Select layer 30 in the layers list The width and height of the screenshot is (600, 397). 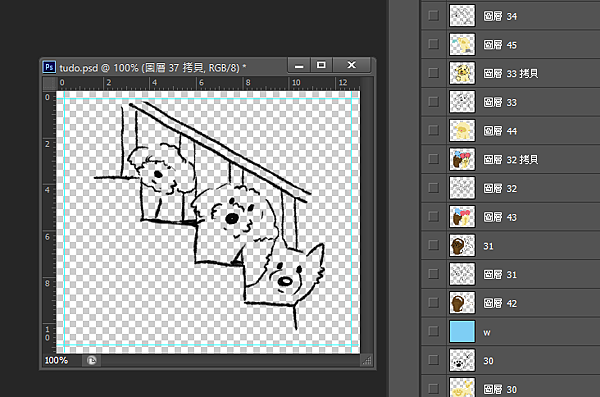pyautogui.click(x=510, y=360)
